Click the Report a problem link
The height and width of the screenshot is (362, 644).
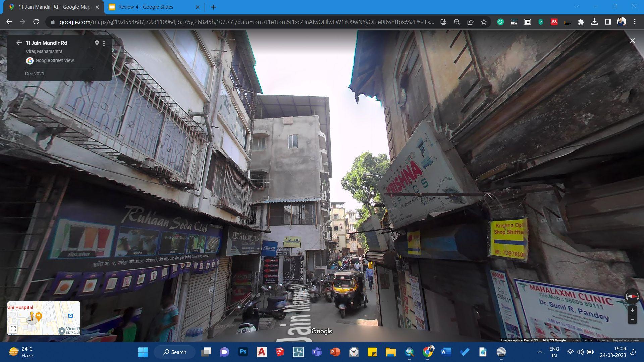click(x=626, y=340)
